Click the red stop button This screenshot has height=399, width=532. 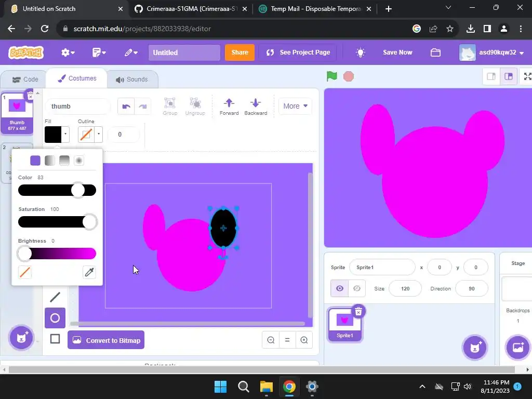(x=349, y=76)
